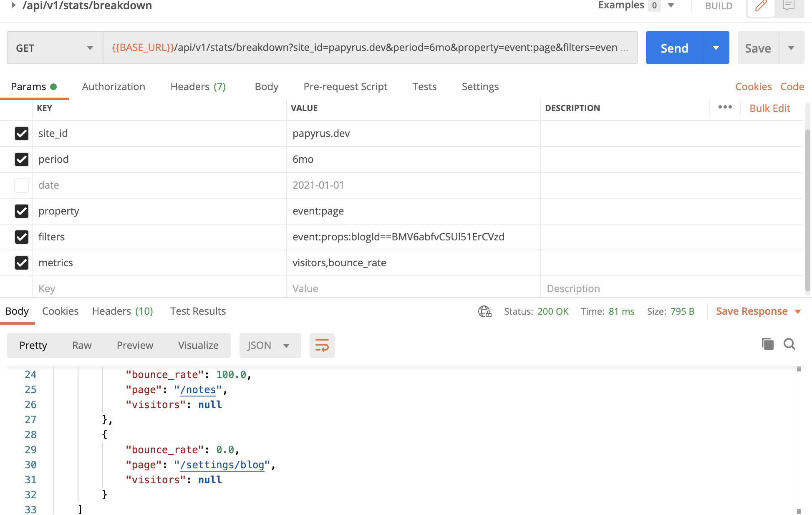Image resolution: width=812 pixels, height=515 pixels.
Task: Click the pencil edit icon top right
Action: point(760,6)
